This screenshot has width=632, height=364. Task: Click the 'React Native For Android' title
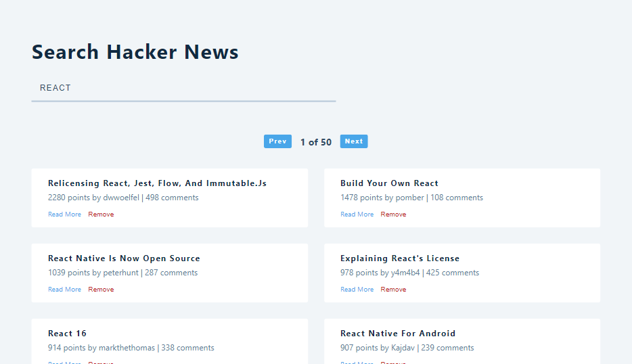coord(398,334)
